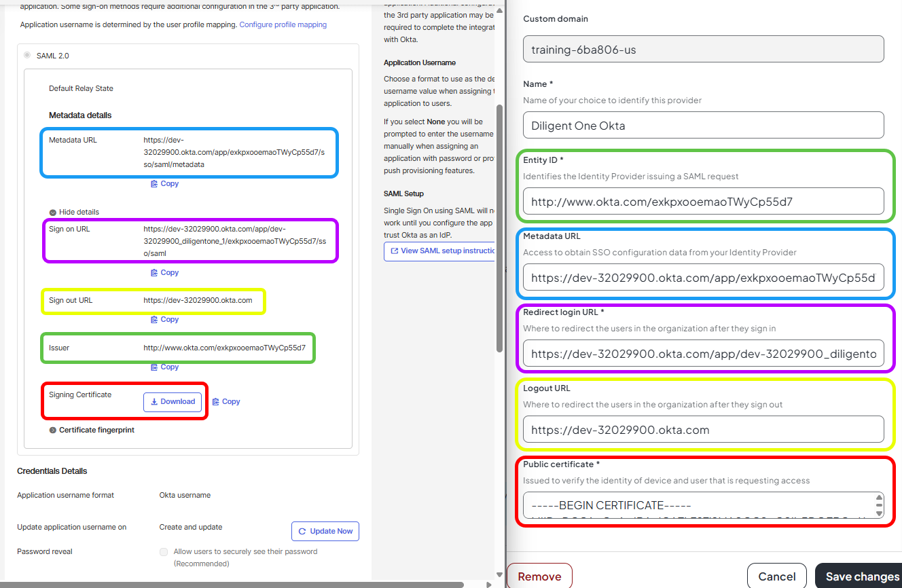Refresh application username via Update Now

[325, 530]
